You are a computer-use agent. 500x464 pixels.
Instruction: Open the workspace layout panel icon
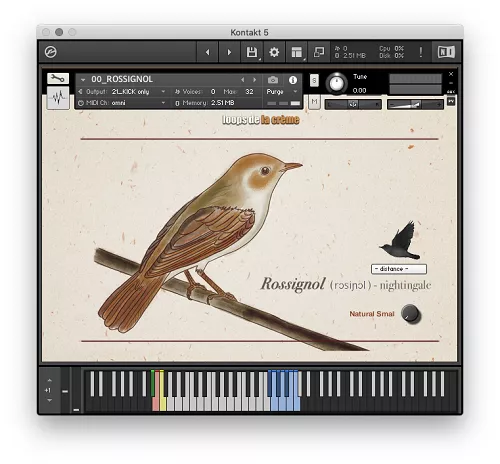[x=296, y=52]
